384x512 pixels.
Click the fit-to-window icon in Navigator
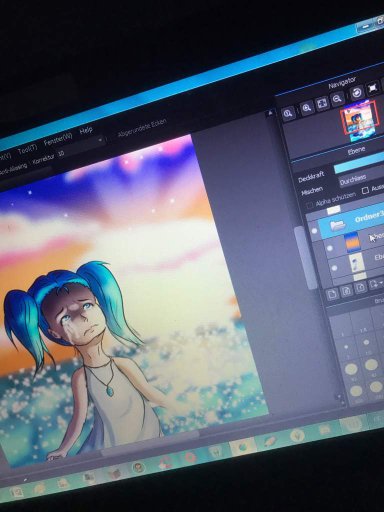(x=322, y=104)
